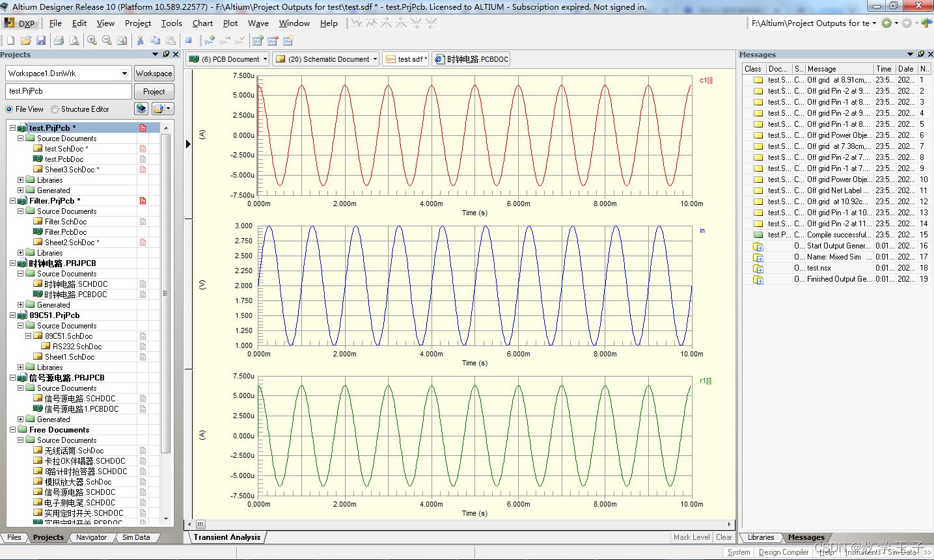Screen dimensions: 934x560
Task: Click the Print toolbar icon
Action: click(59, 40)
